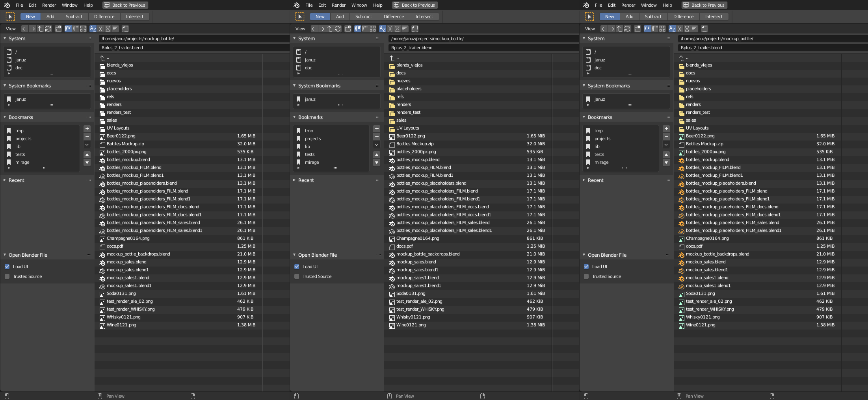The image size is (868, 400).
Task: Select the box tool icon in middle window
Action: (x=300, y=17)
